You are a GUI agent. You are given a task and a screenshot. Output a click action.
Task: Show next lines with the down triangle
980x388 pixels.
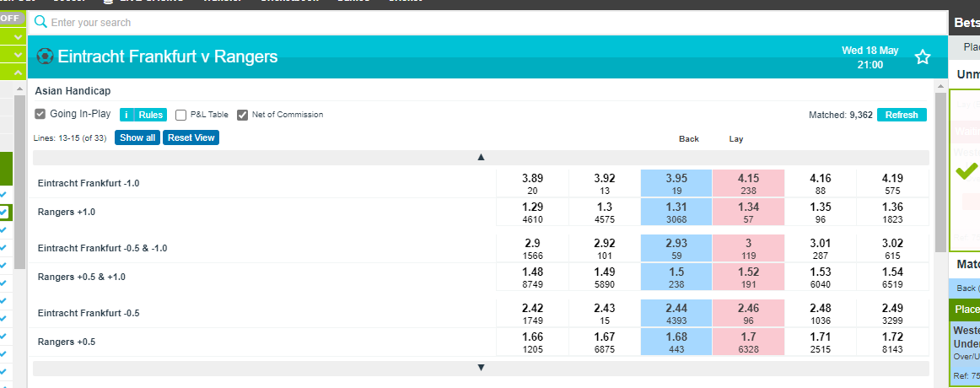tap(481, 368)
